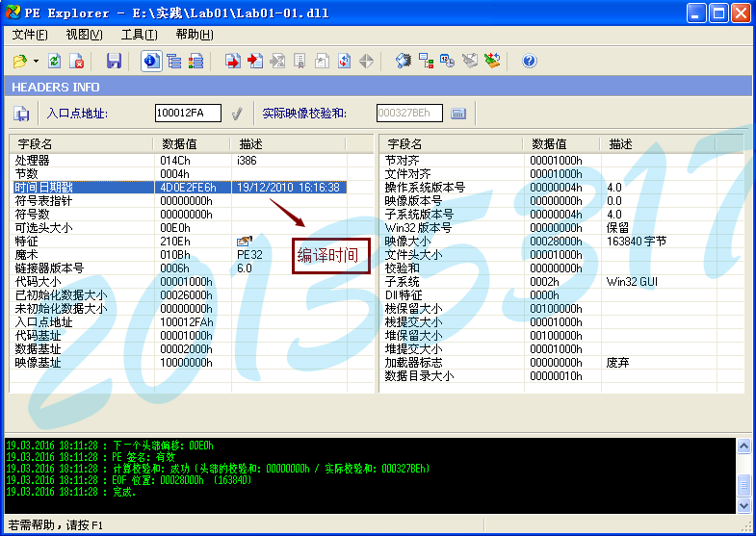Open the Section Headers colored list icon
The image size is (756, 536).
(196, 62)
